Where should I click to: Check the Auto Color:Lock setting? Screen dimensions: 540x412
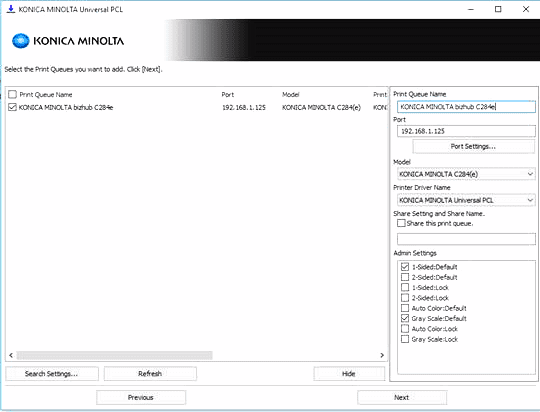[x=405, y=329]
